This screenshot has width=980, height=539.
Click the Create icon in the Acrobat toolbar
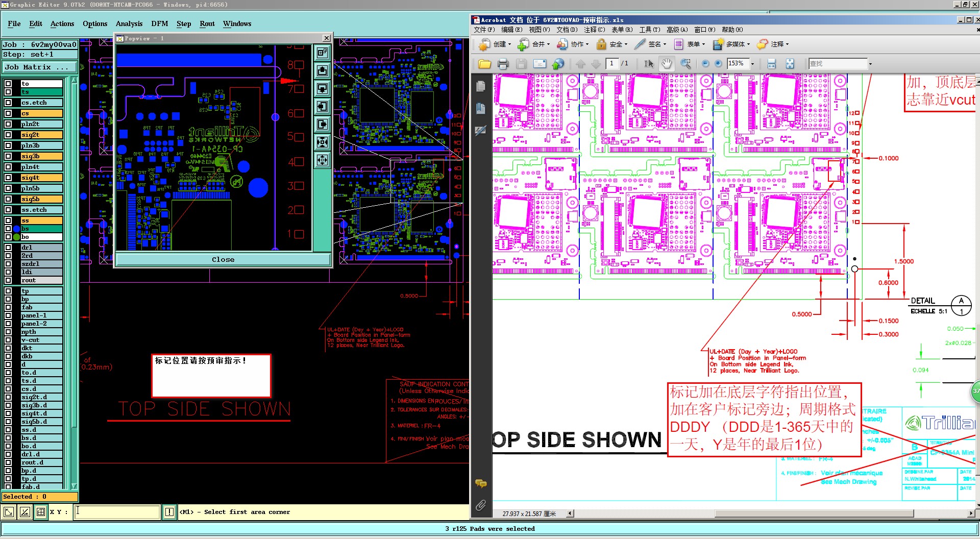[484, 44]
